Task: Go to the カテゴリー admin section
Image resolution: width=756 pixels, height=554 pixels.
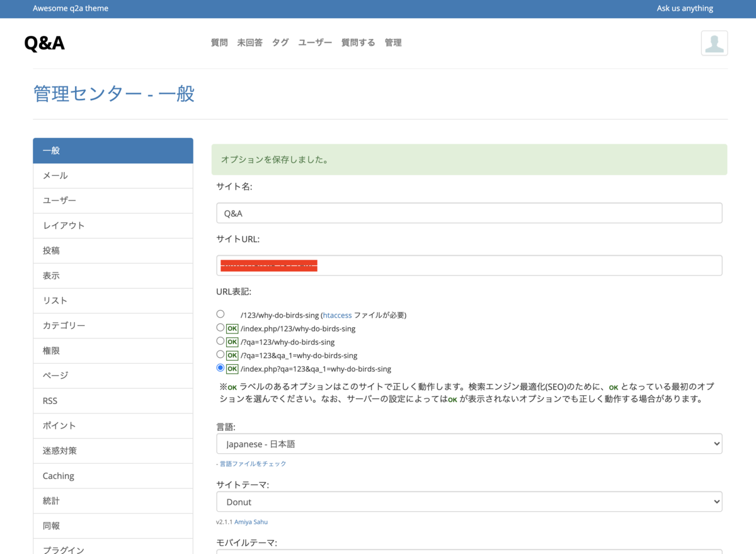Action: (x=113, y=326)
